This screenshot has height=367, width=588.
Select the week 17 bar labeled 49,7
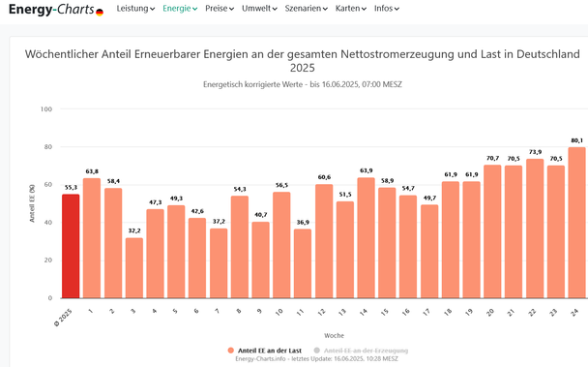tap(429, 252)
